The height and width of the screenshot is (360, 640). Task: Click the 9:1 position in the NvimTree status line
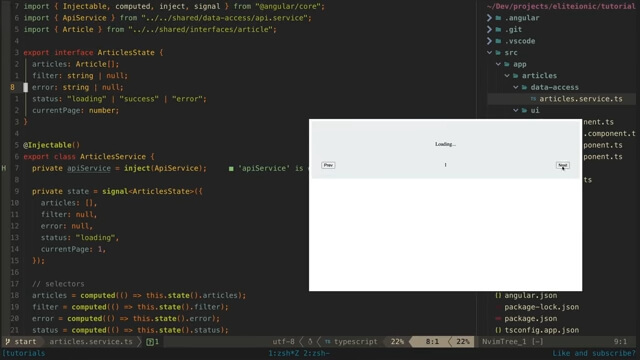[620, 342]
